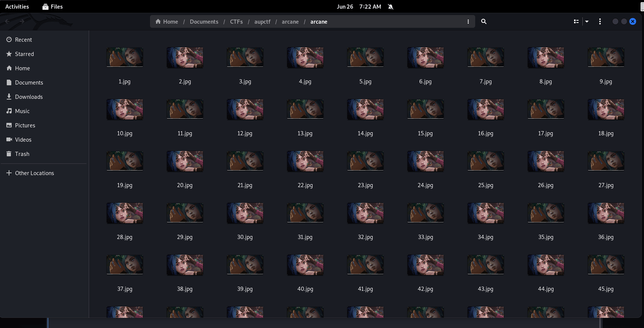This screenshot has width=644, height=328.
Task: Select the 45.jpg thumbnail
Action: (x=606, y=265)
